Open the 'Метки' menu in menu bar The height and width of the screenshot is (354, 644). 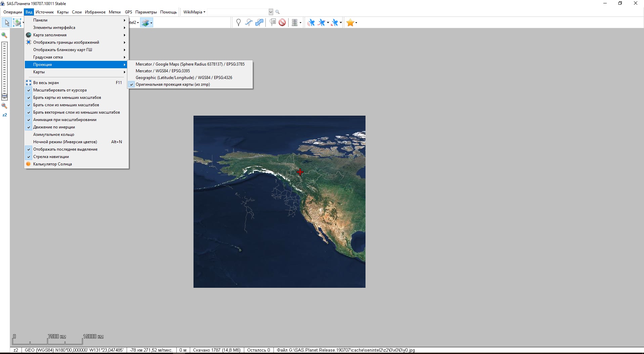coord(115,12)
